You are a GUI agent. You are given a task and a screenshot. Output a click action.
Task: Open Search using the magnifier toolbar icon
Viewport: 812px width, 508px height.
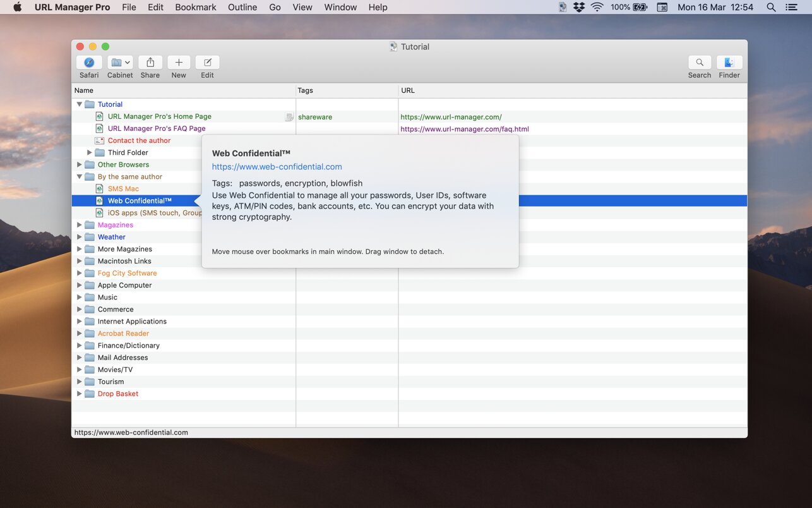(699, 63)
